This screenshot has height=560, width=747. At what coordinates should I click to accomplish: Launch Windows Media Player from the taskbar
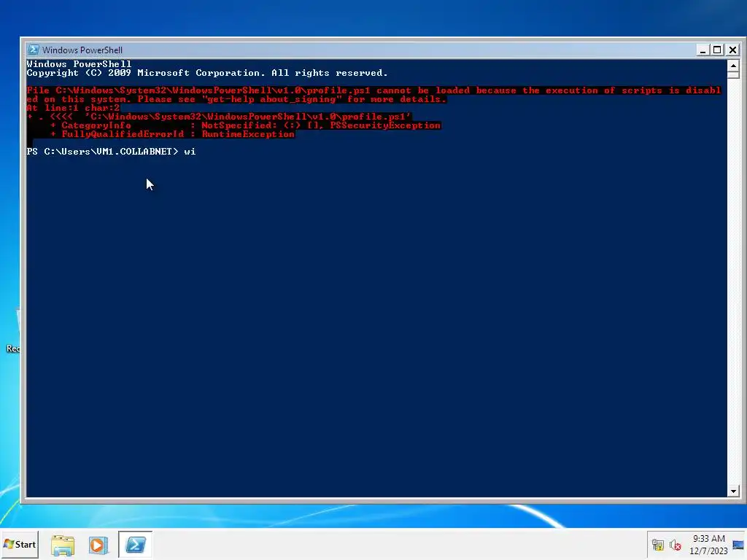98,545
